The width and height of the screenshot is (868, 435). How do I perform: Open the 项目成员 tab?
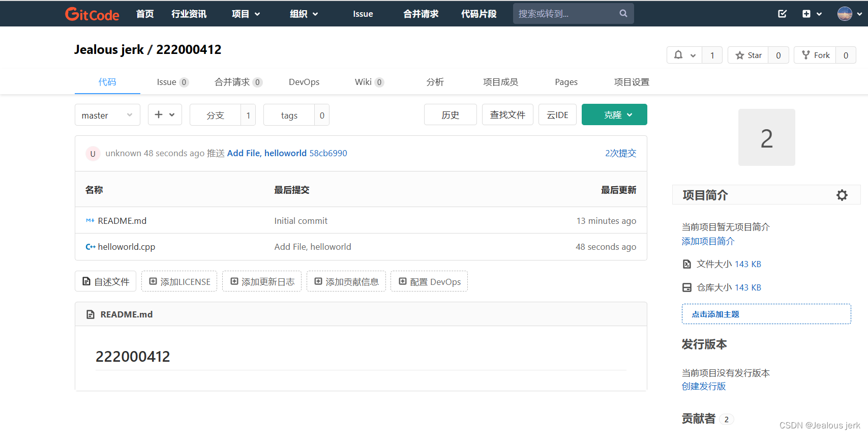point(500,82)
